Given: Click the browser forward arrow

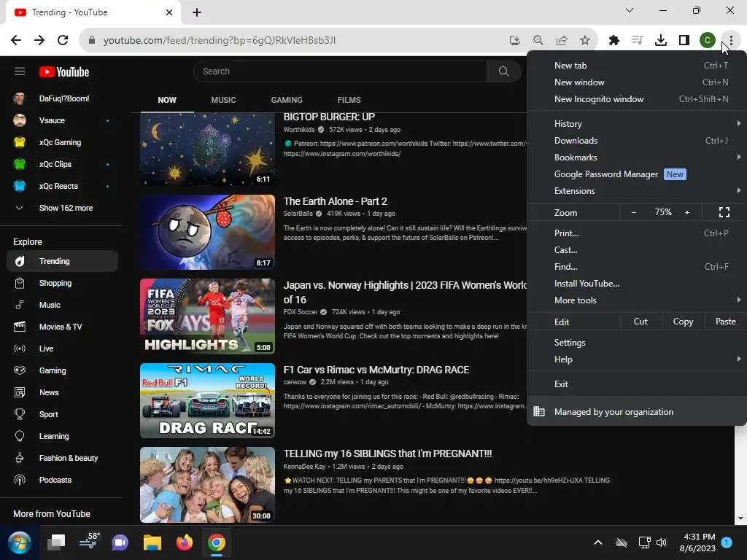Looking at the screenshot, I should 39,41.
